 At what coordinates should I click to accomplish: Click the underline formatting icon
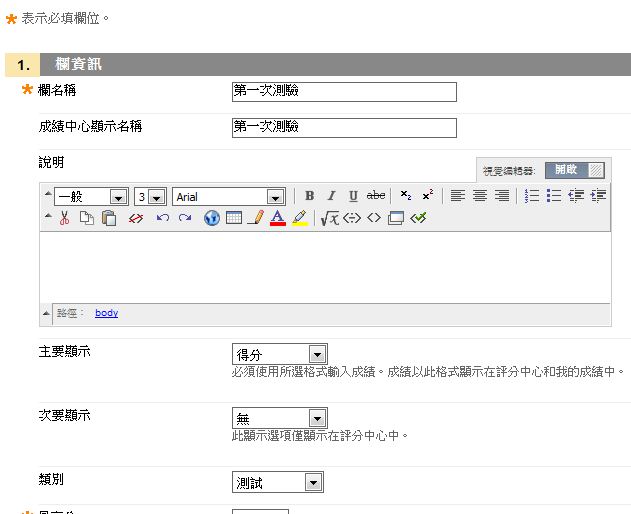coord(353,196)
